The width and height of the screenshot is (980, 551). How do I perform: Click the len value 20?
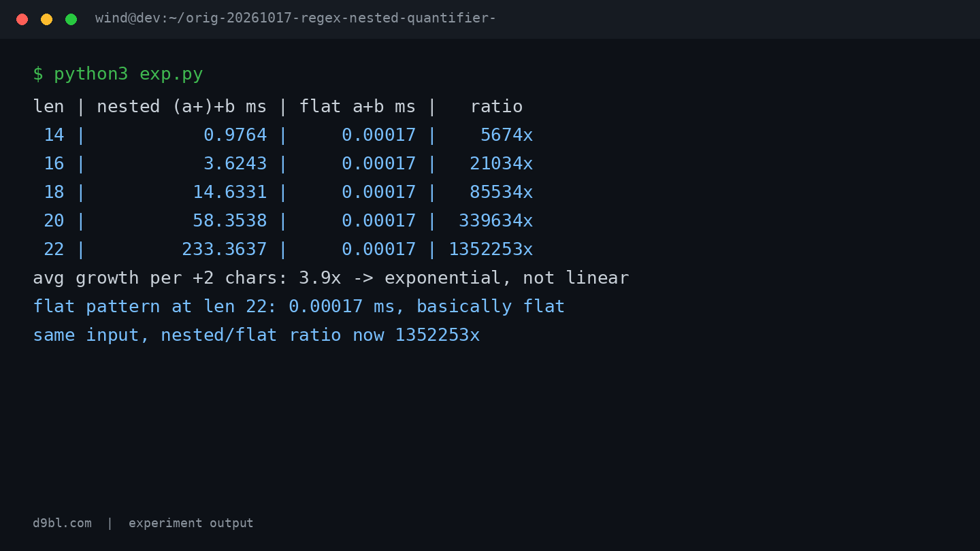tap(54, 220)
